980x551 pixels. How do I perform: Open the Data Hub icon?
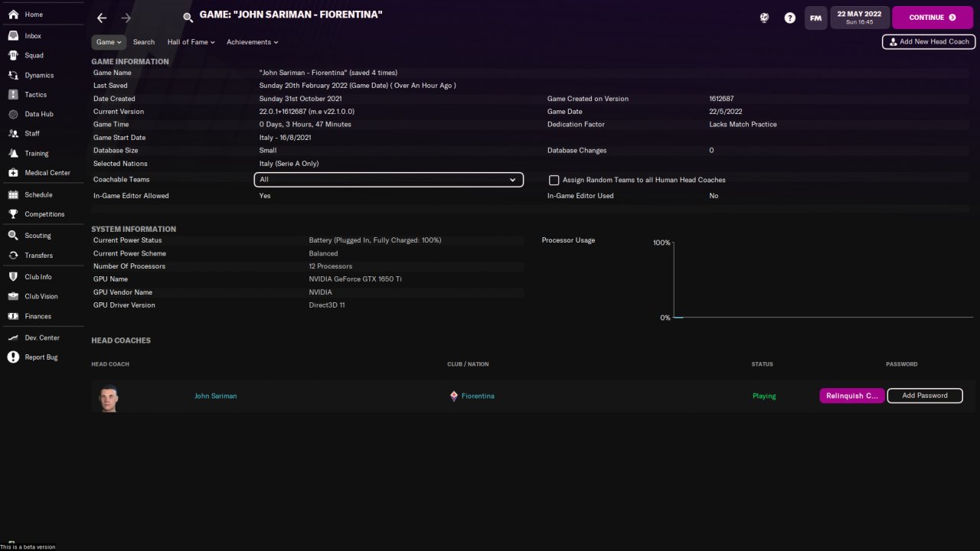click(x=13, y=114)
